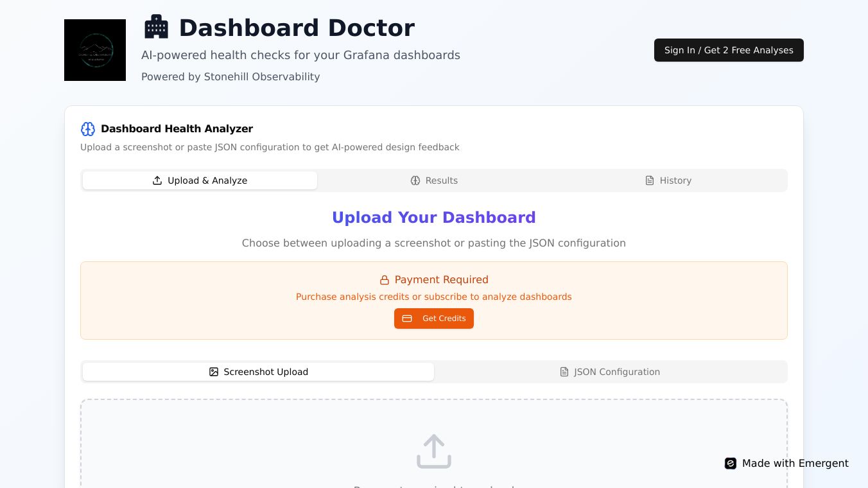Switch to the Results tab
The width and height of the screenshot is (868, 488).
coord(434,180)
